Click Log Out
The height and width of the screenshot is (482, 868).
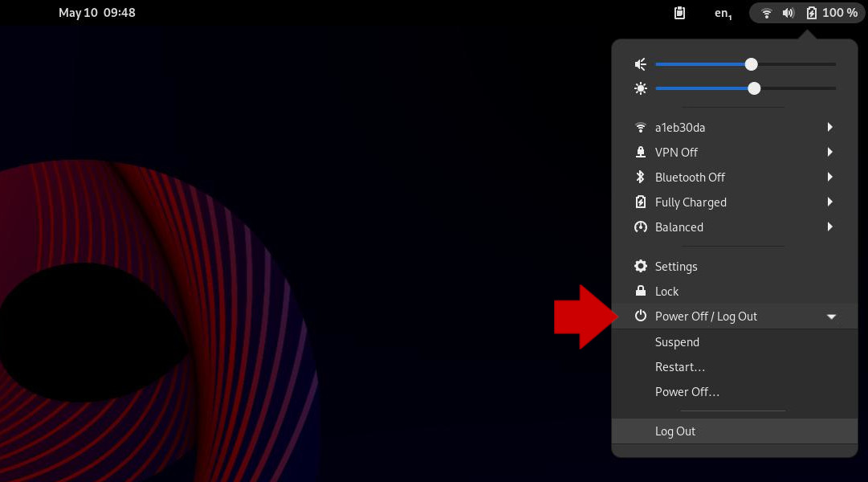[x=674, y=431]
